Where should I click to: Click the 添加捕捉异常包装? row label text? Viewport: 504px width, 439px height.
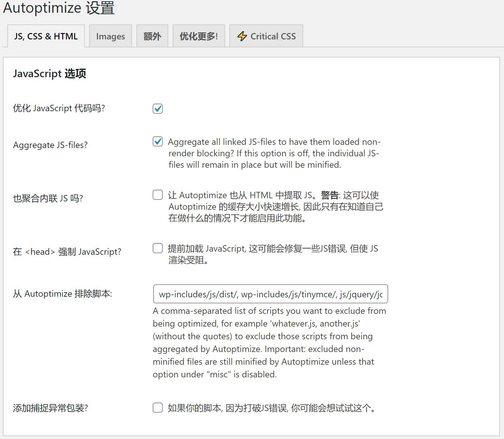click(x=50, y=408)
